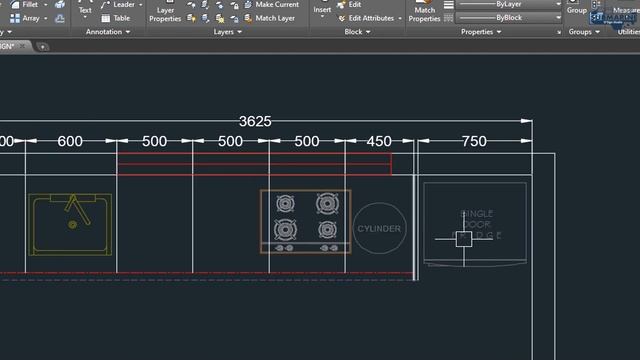Select the yellow sink block

pos(70,224)
